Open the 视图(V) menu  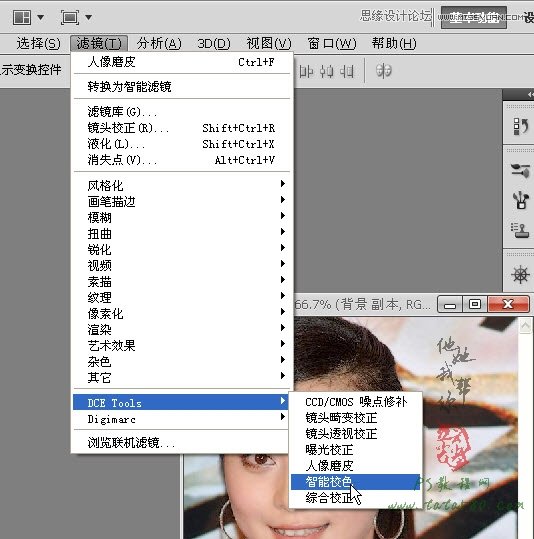coord(269,43)
